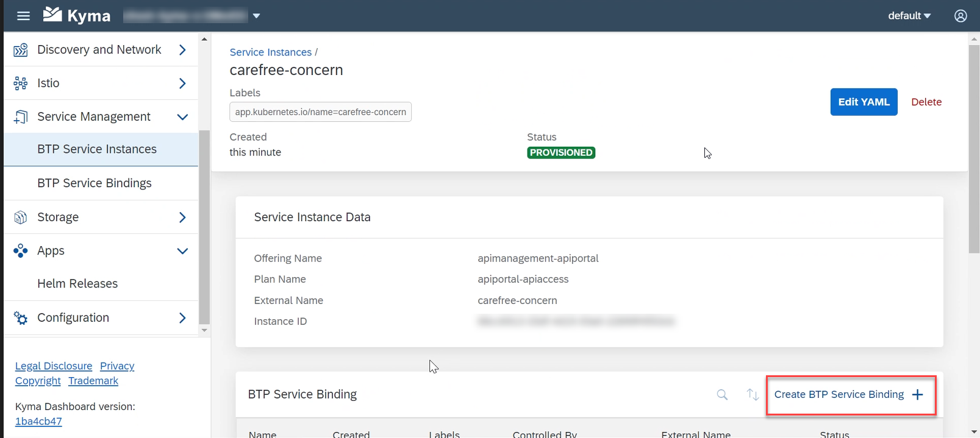Collapse the Service Management section

pyautogui.click(x=182, y=117)
